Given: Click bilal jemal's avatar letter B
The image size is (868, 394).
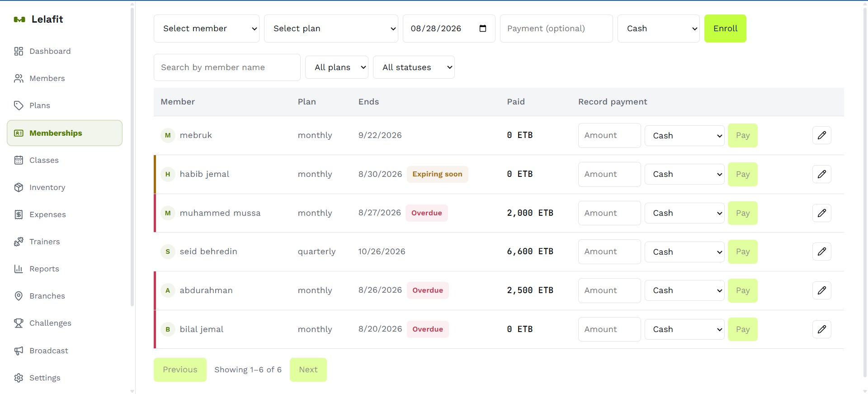Looking at the screenshot, I should pyautogui.click(x=168, y=329).
